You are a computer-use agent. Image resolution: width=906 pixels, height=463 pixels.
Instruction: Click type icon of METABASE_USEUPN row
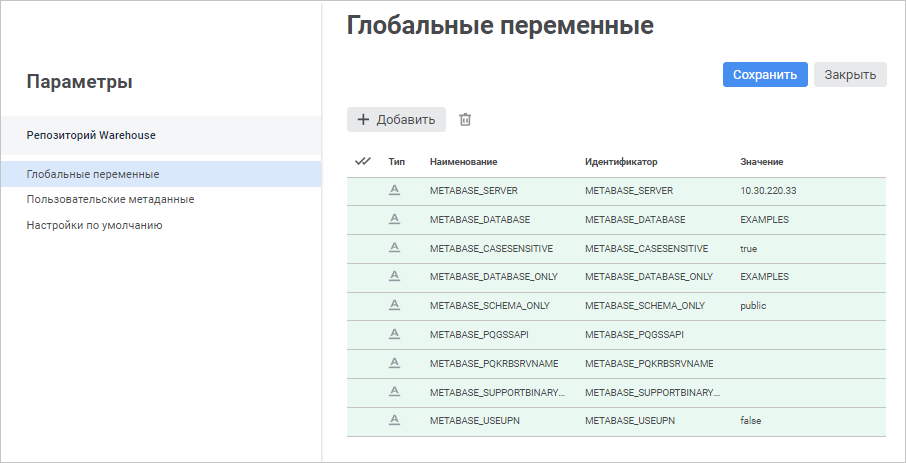394,420
